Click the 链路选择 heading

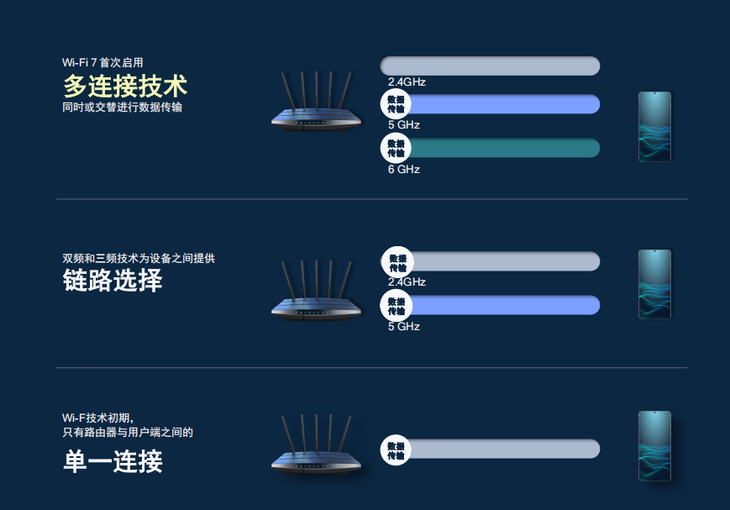tap(112, 281)
